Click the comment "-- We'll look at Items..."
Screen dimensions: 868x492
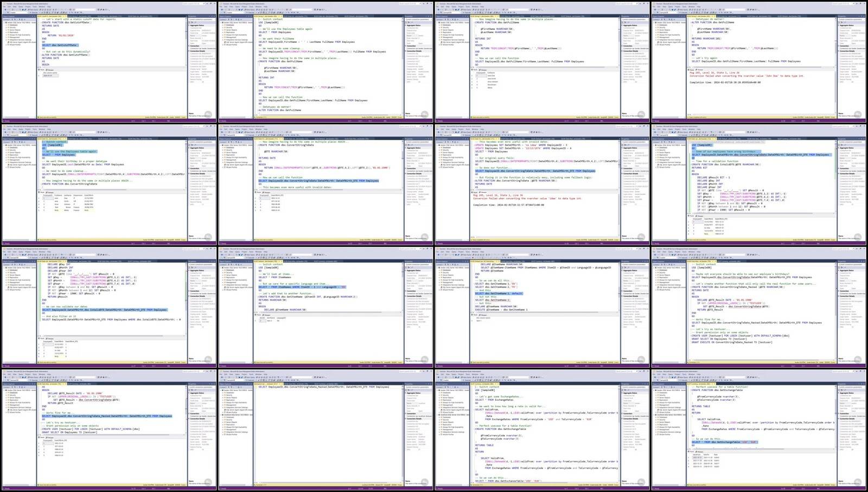tap(275, 274)
